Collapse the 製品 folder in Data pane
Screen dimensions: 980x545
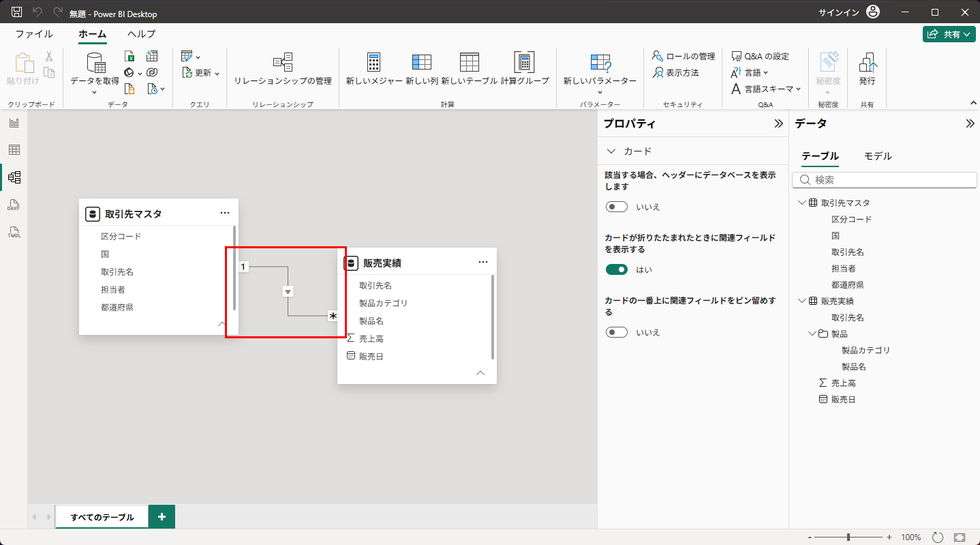[812, 334]
